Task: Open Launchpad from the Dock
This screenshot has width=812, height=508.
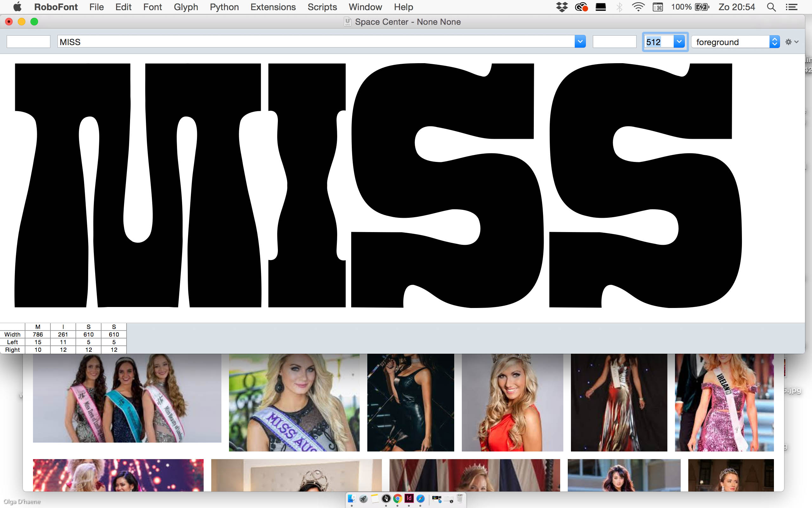Action: (363, 498)
